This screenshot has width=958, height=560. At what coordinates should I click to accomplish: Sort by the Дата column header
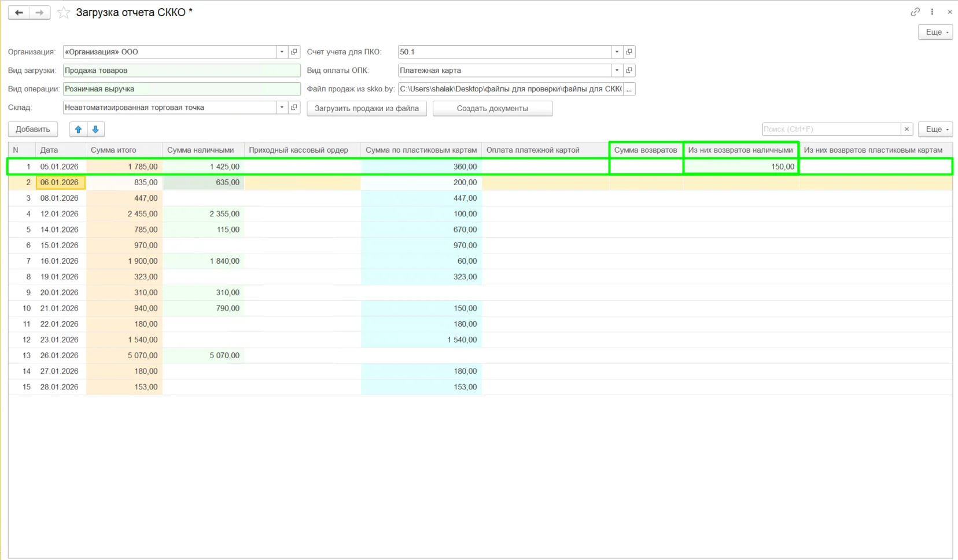click(x=61, y=150)
